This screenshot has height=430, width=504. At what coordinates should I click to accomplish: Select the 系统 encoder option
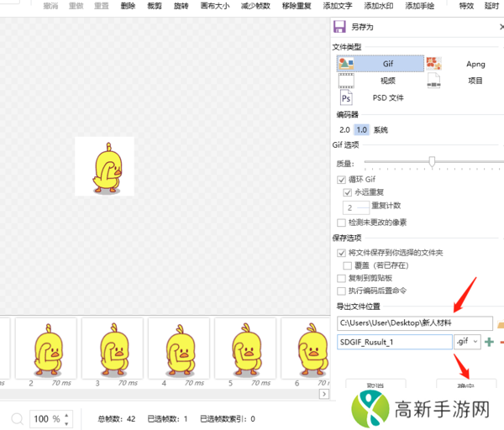tap(381, 130)
